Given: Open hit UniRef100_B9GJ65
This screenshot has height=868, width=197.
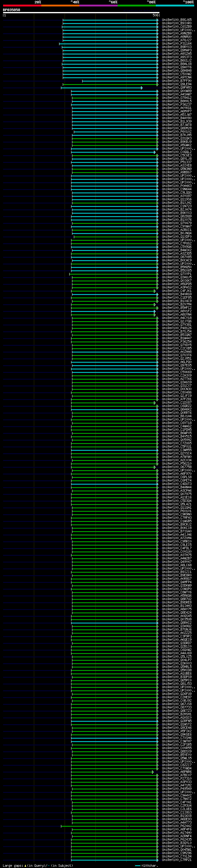Looking at the screenshot, I should (x=177, y=20).
